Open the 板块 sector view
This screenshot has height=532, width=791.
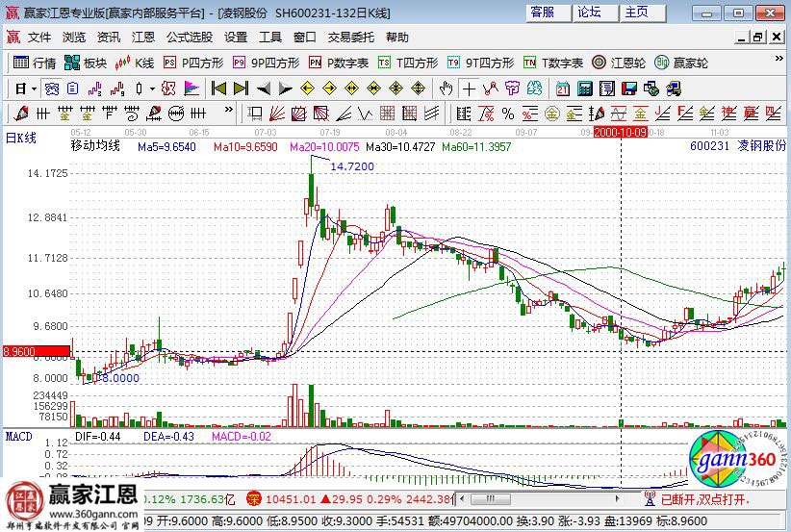pos(85,63)
